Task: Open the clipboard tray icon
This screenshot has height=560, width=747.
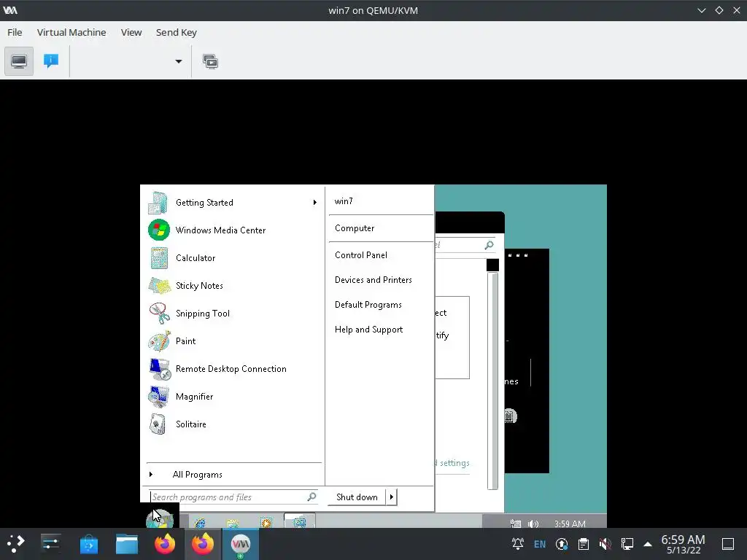Action: pyautogui.click(x=584, y=544)
